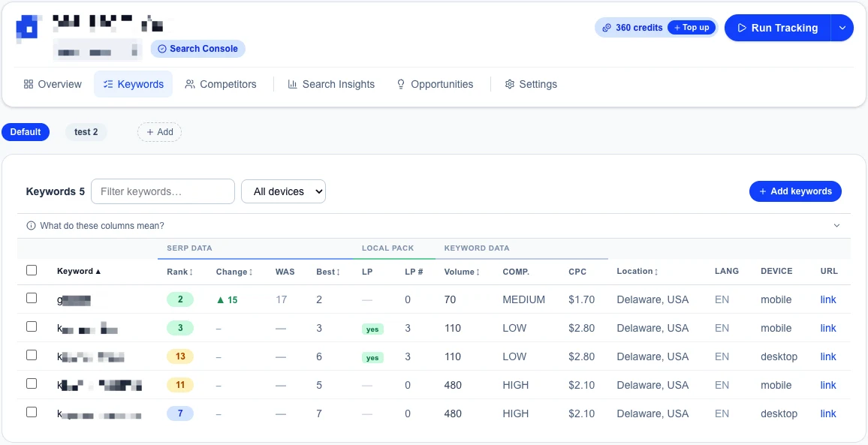Sort by the Change column header
This screenshot has height=445, width=868.
(234, 272)
